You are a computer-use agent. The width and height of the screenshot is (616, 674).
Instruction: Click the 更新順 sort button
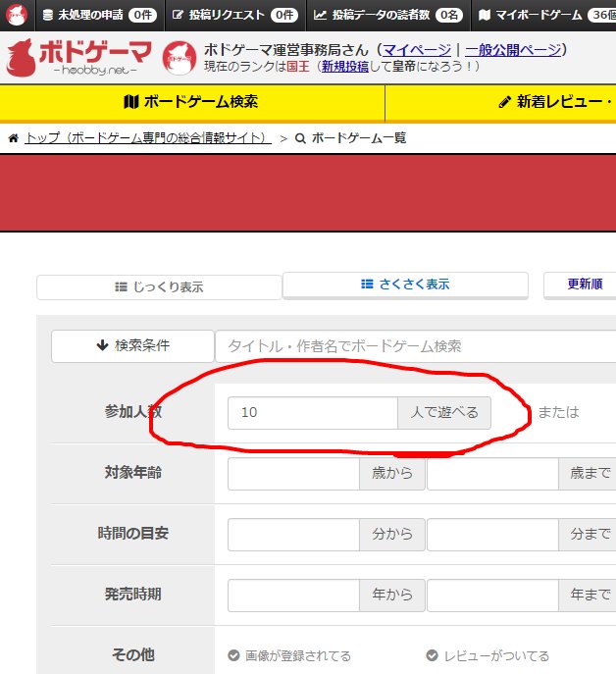580,285
